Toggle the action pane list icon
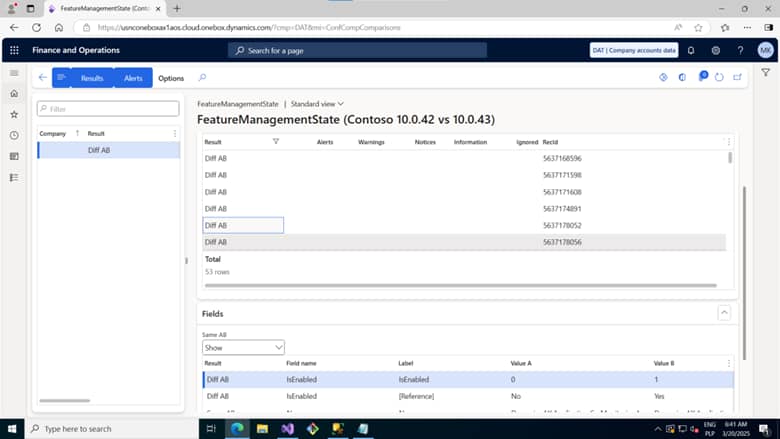 click(x=61, y=78)
